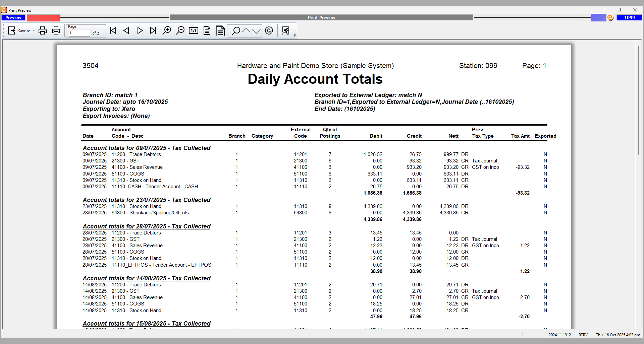Jump to the first page

pyautogui.click(x=113, y=30)
